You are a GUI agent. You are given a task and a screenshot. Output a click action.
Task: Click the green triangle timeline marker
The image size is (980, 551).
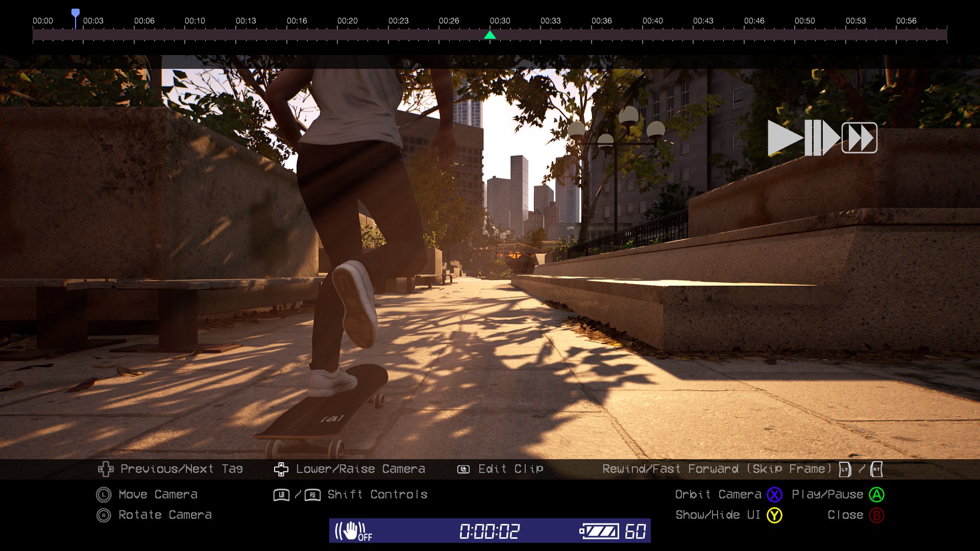click(x=490, y=35)
